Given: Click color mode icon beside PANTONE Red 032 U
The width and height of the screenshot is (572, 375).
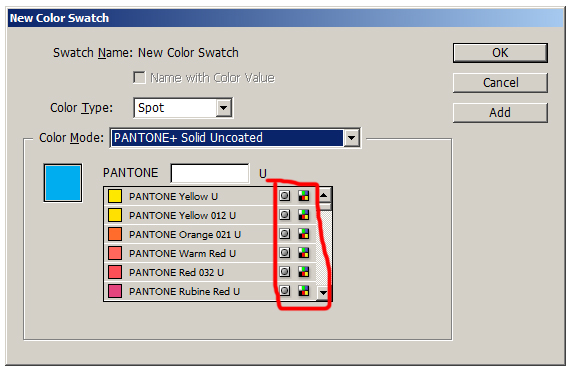Looking at the screenshot, I should (304, 272).
